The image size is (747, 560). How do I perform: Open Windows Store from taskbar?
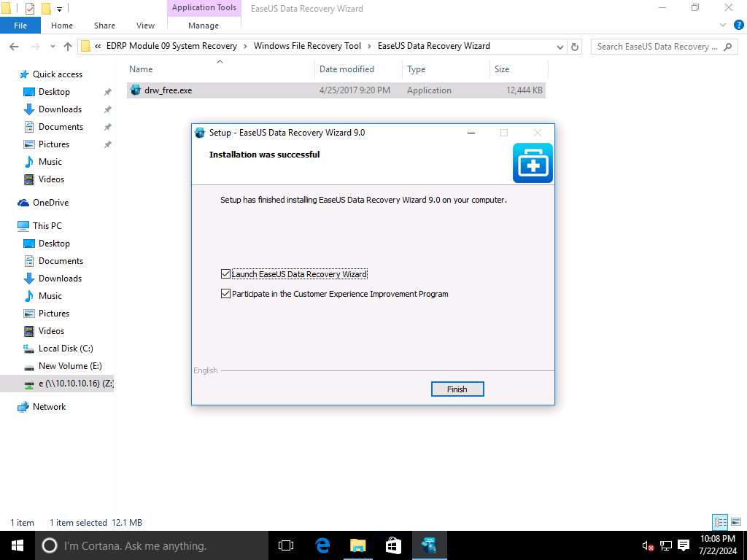point(393,545)
